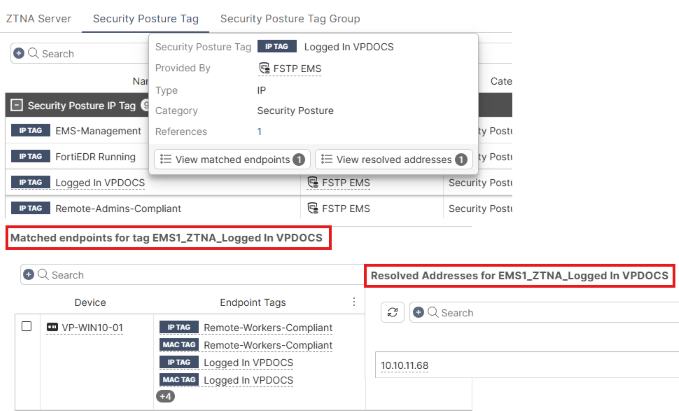
Task: Click the plus icon in matched endpoints search
Action: (x=28, y=274)
